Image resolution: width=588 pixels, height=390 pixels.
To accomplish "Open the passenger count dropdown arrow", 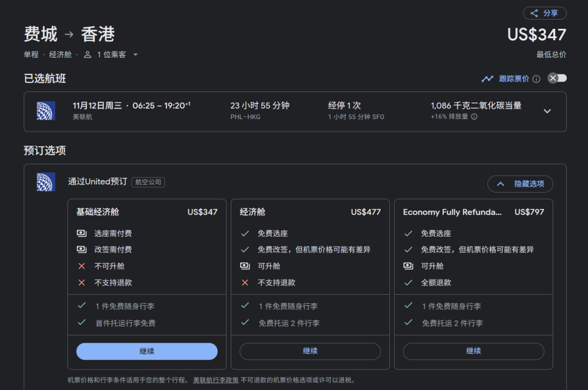I will (136, 54).
